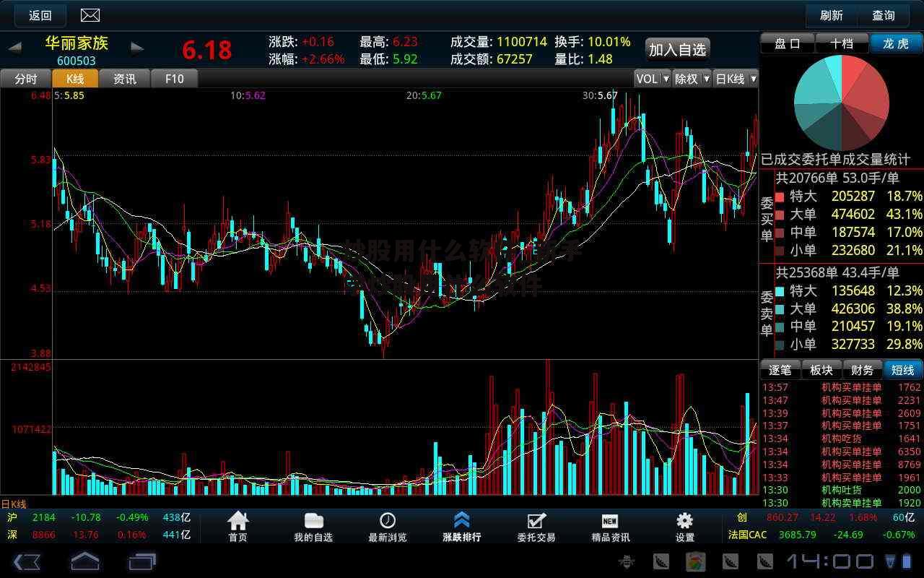Tap the Android back navigation icon
Viewport: 924px width, 578px height.
27,561
